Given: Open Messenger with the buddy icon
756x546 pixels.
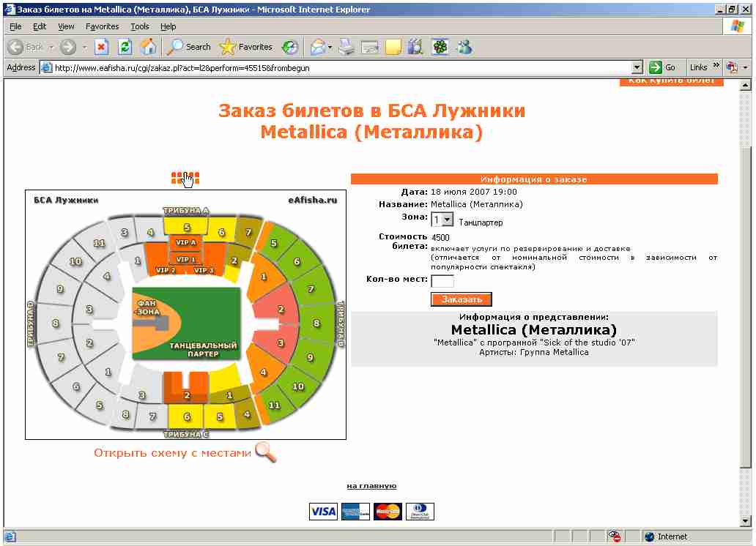Looking at the screenshot, I should click(464, 47).
